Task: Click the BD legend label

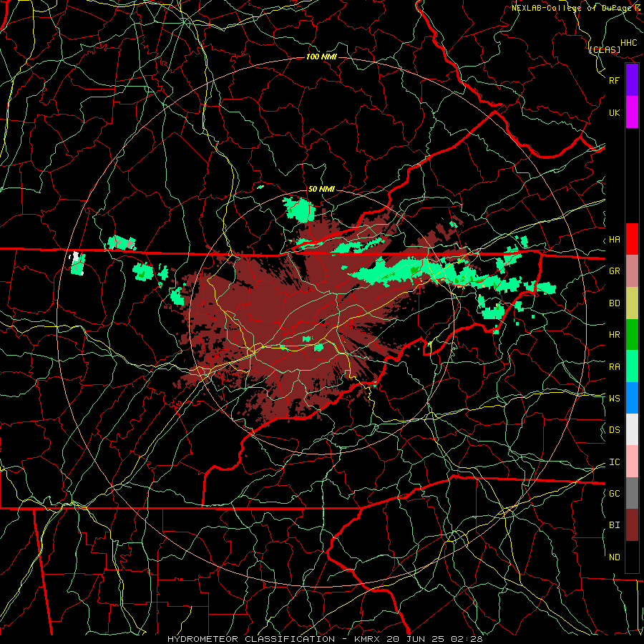Action: pyautogui.click(x=615, y=303)
